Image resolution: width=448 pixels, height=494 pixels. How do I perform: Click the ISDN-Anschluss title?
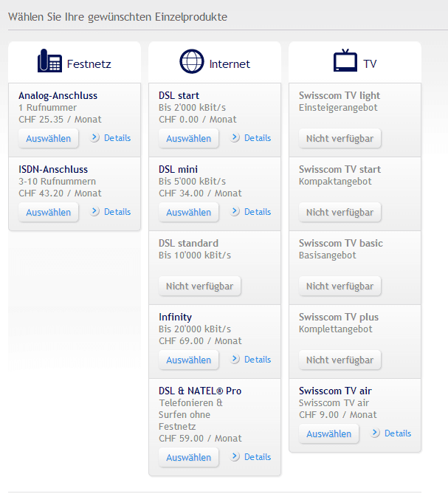(53, 169)
